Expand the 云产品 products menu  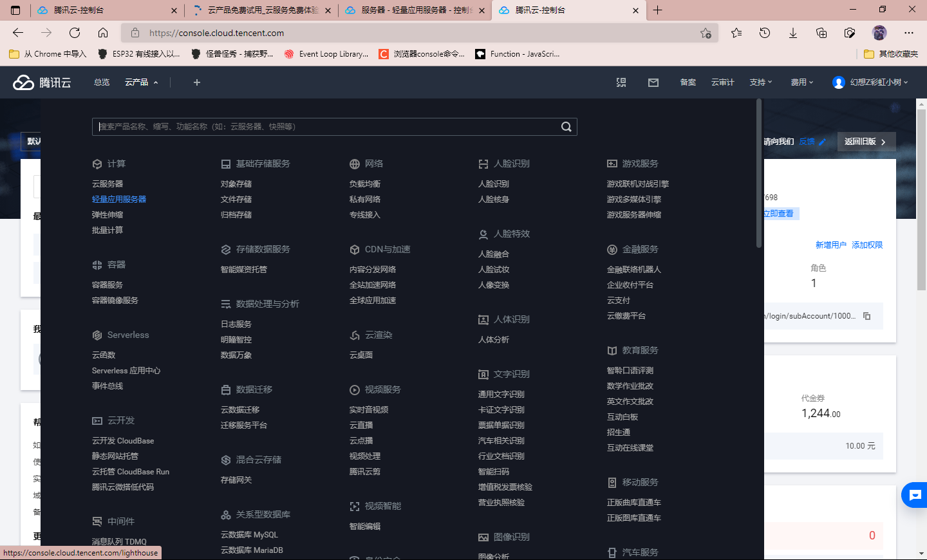pyautogui.click(x=142, y=82)
